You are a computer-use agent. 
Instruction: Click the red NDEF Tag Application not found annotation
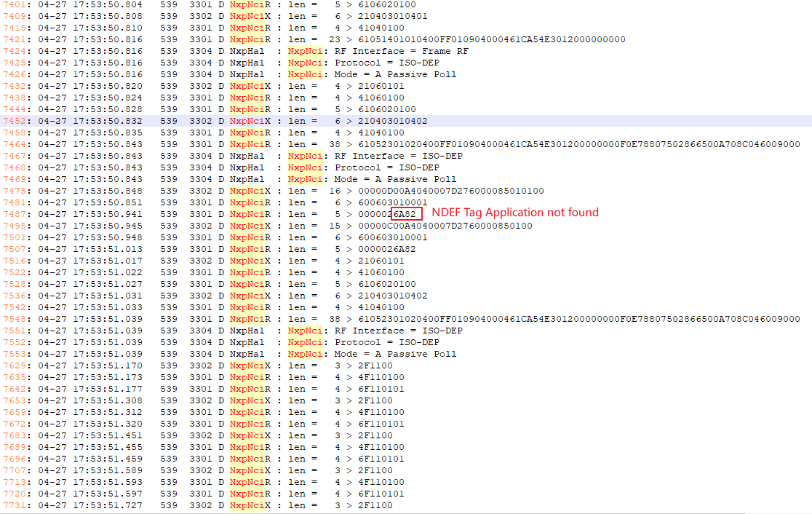(x=515, y=213)
